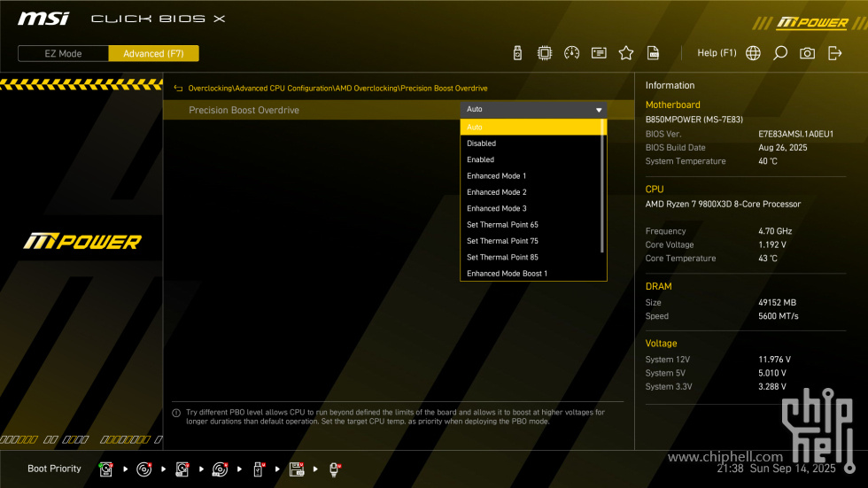
Task: Choose Disabled in the PBO option list
Action: point(531,143)
